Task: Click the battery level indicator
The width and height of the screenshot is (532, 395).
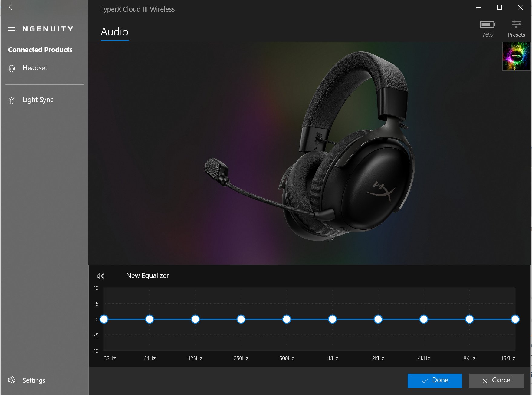Action: 487,25
